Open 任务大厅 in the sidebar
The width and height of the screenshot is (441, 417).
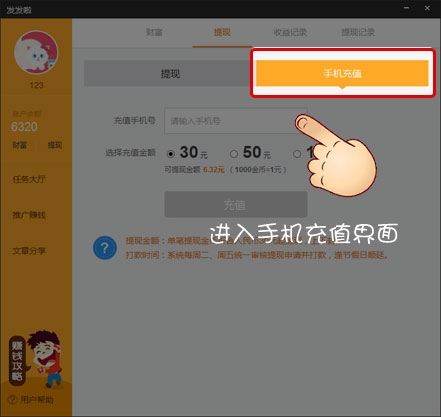point(29,179)
